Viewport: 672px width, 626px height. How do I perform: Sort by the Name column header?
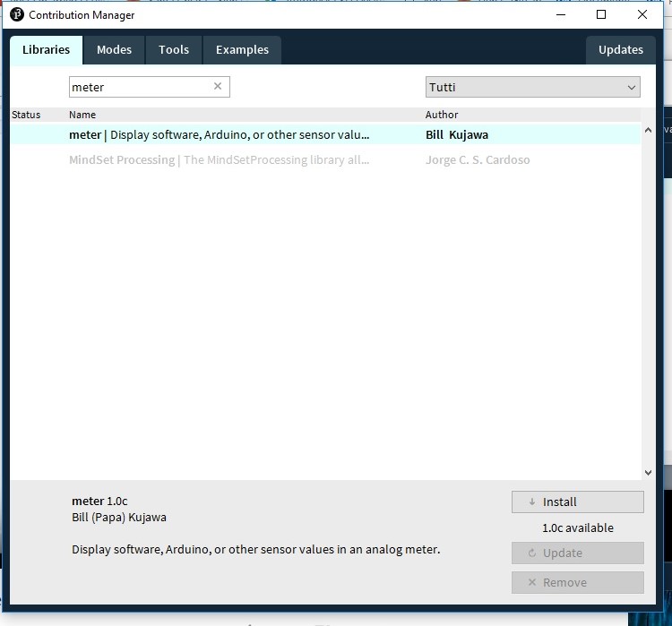click(x=82, y=115)
